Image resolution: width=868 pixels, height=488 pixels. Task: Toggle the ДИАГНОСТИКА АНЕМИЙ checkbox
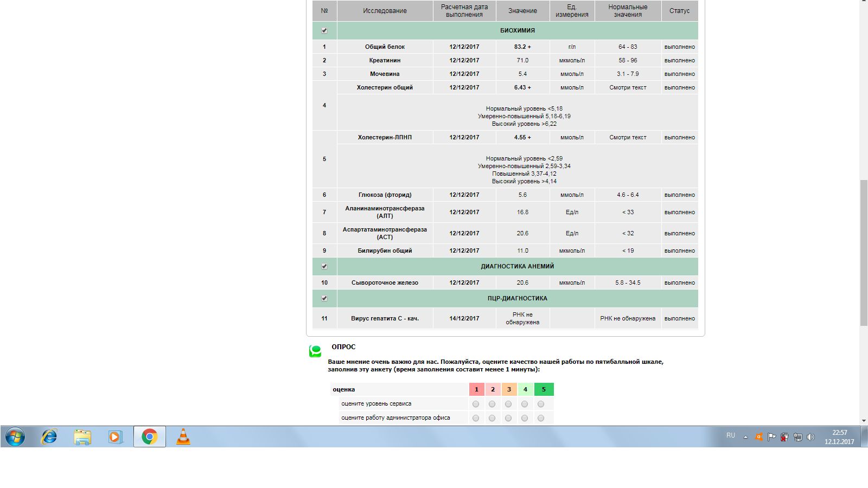[324, 266]
